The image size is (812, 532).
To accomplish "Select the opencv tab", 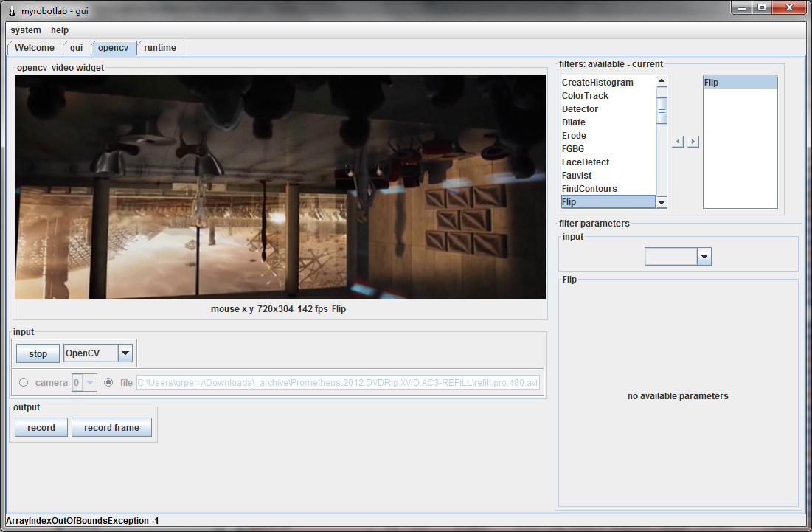I will tap(114, 48).
